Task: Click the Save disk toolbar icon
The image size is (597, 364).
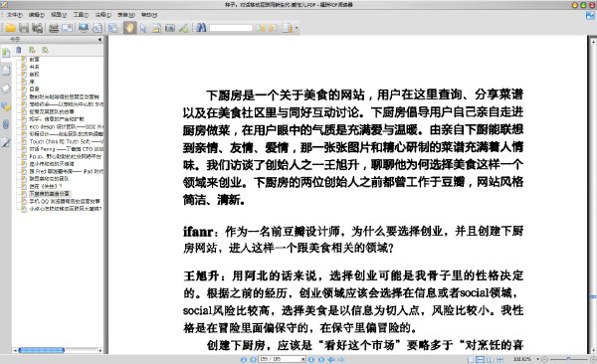Action: pos(24,28)
